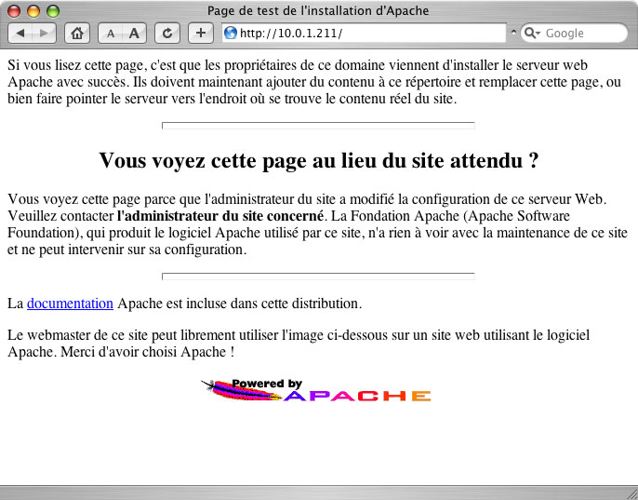638x500 pixels.
Task: Go back with the left arrow button
Action: [x=20, y=33]
